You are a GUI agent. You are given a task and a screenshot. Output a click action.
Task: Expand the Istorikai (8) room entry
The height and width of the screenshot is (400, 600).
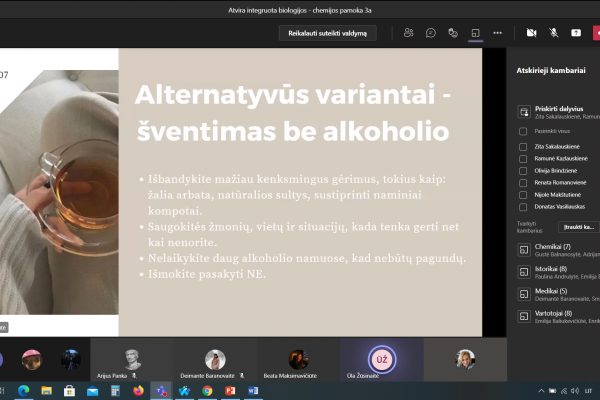[558, 272]
